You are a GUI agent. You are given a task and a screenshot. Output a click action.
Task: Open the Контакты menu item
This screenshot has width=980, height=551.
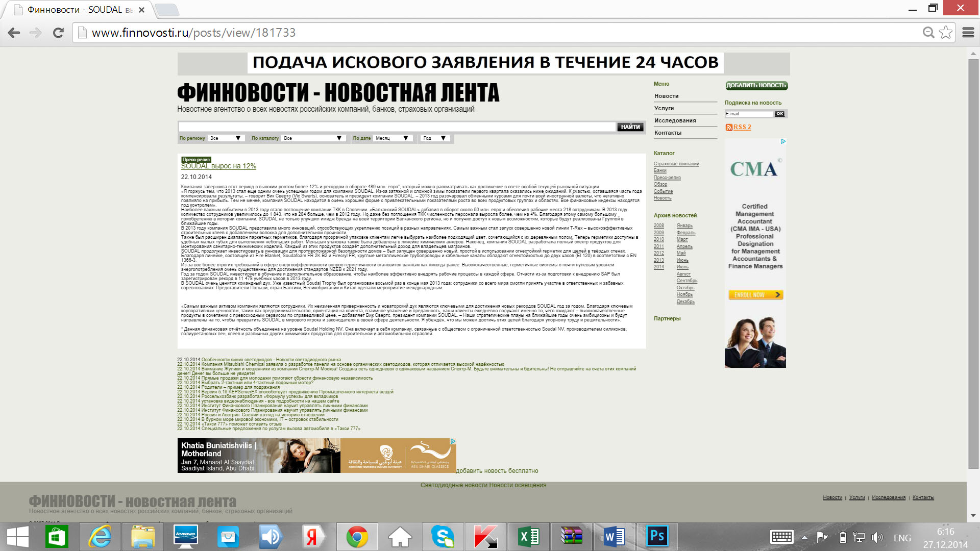click(668, 133)
